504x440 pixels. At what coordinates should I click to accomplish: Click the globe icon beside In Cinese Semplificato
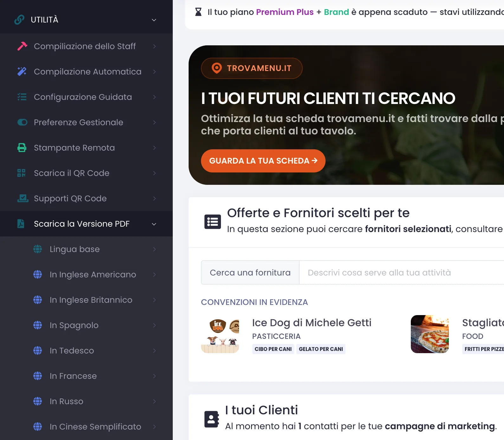pos(38,427)
